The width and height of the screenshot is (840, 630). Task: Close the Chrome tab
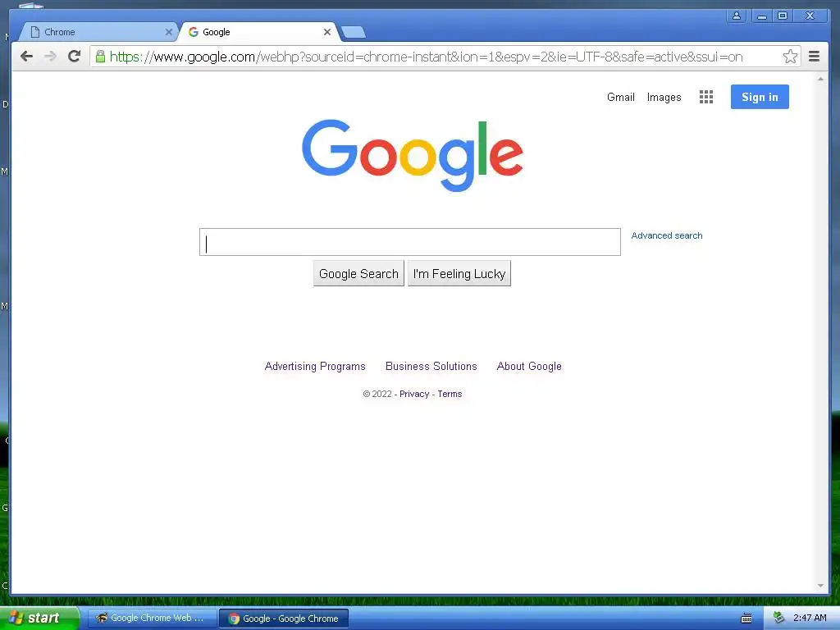(x=168, y=32)
